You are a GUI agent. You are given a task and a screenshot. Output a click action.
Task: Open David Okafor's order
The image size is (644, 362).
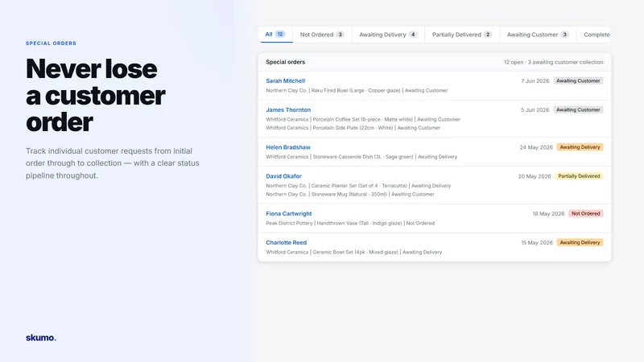[x=284, y=176]
